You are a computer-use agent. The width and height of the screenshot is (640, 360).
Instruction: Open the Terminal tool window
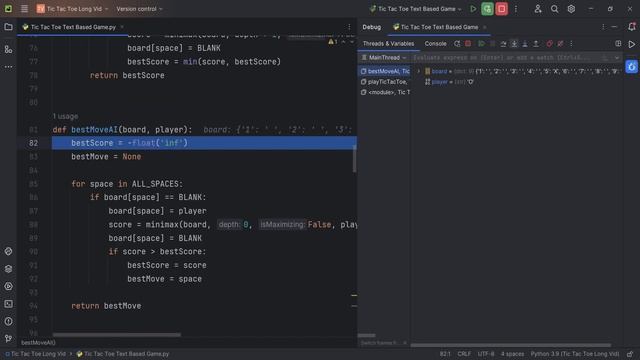pos(8,304)
